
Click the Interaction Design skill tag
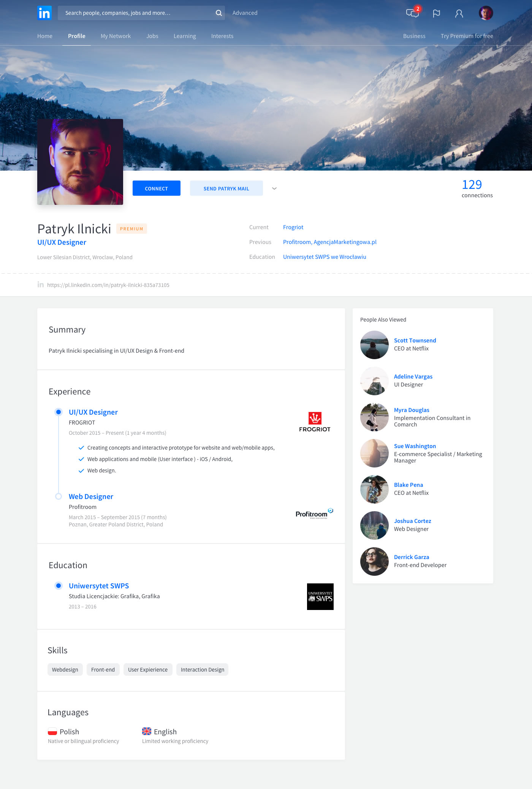(x=203, y=670)
